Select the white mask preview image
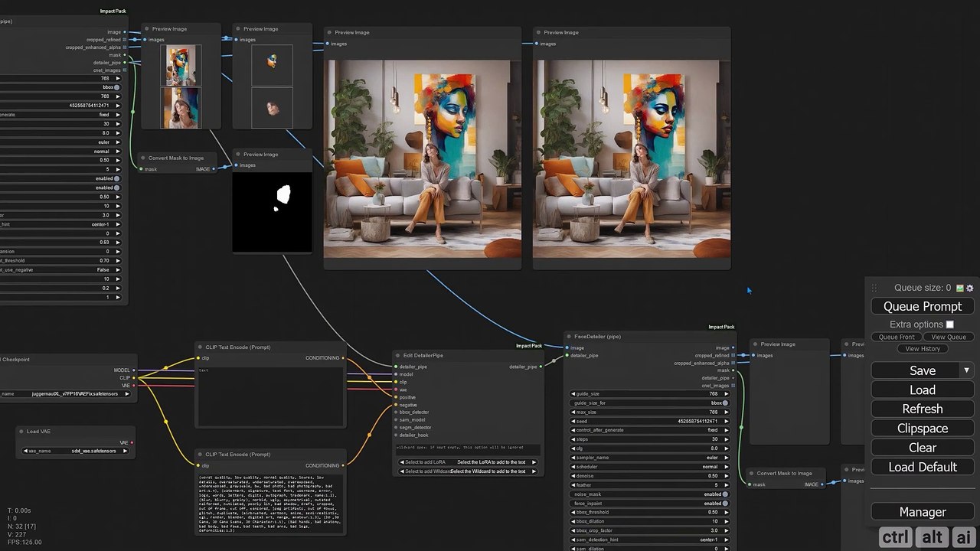980x551 pixels. point(272,212)
